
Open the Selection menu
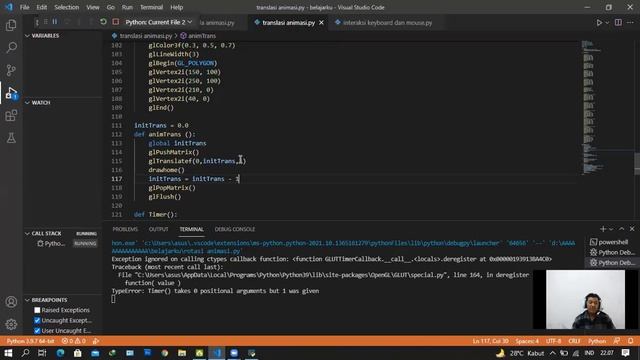point(67,7)
